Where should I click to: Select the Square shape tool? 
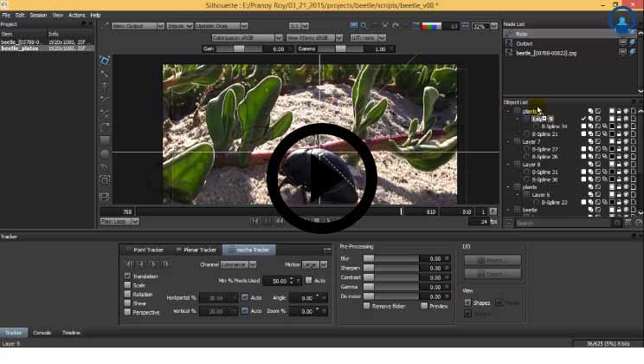click(105, 140)
